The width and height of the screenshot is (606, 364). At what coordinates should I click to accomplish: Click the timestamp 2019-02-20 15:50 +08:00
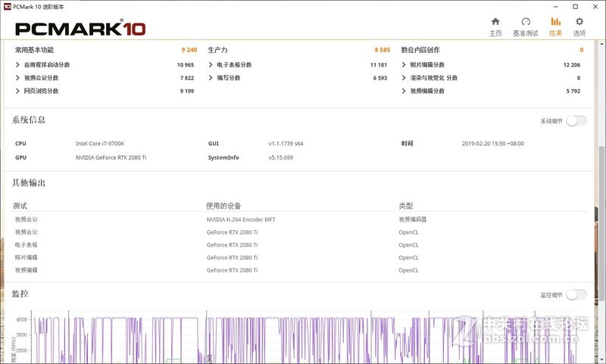point(493,144)
